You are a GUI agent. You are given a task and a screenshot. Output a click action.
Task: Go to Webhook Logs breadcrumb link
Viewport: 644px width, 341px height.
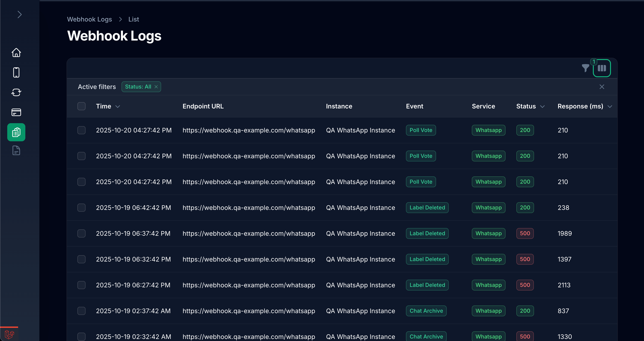click(89, 19)
